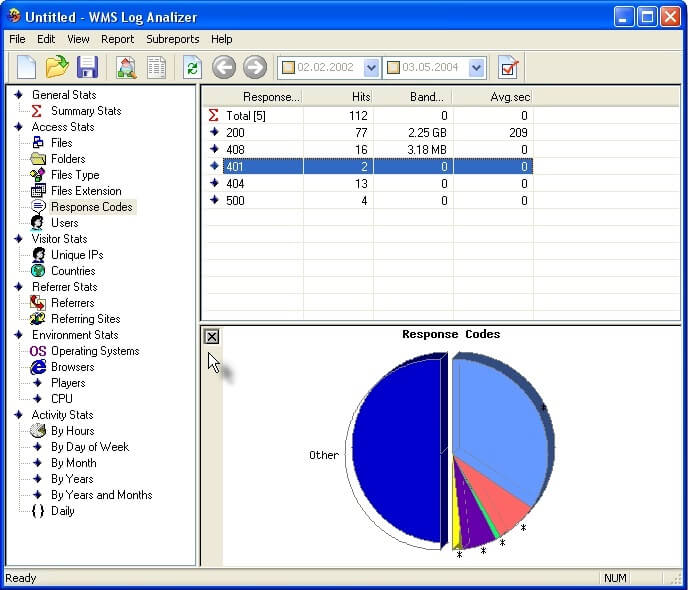
Task: Click the Referring Sites tree icon
Action: coord(38,318)
